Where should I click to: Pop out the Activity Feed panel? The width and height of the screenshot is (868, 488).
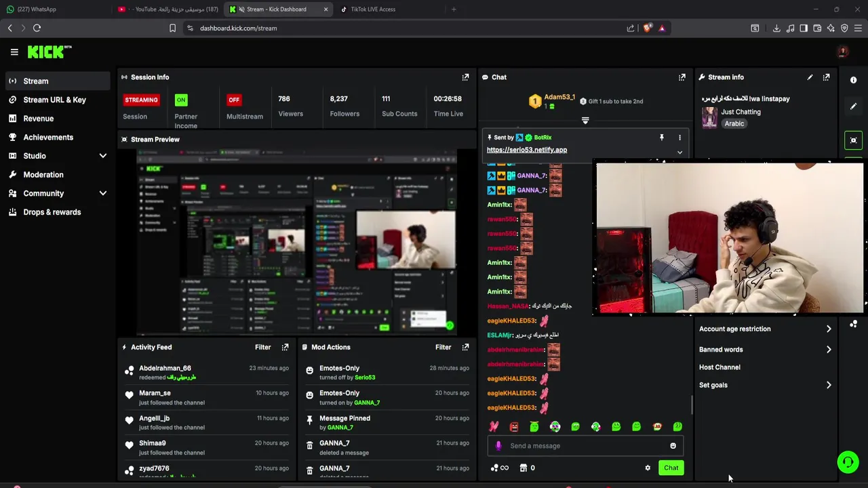tap(285, 347)
